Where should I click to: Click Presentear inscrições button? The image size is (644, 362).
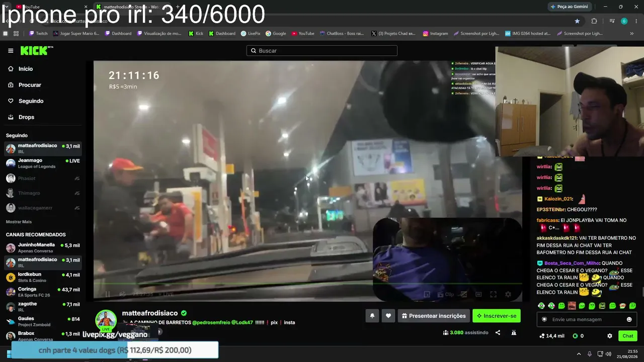[x=434, y=316]
